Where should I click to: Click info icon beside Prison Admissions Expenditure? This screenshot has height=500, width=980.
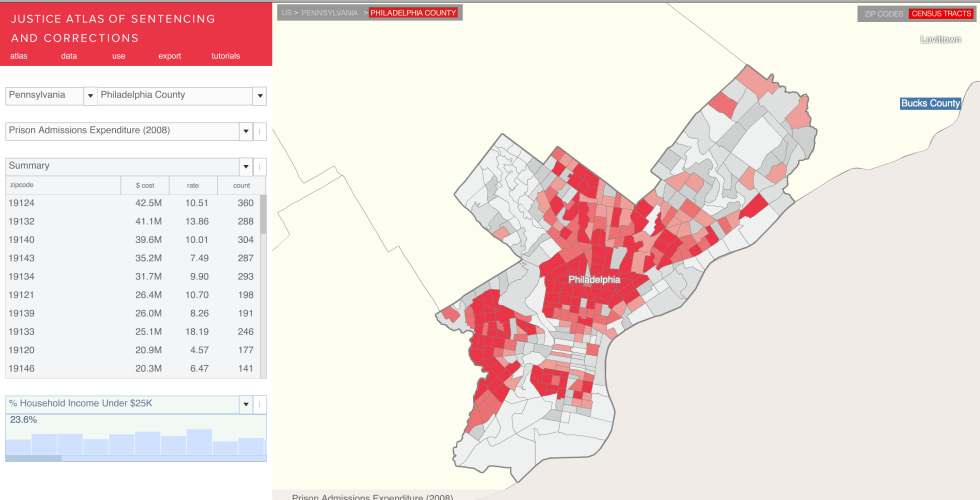260,131
